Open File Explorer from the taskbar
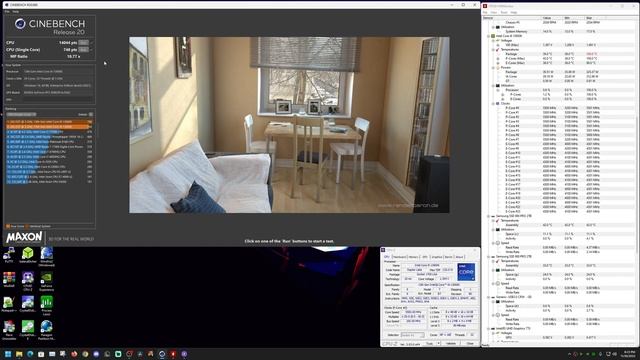640x360 pixels. coord(19,354)
